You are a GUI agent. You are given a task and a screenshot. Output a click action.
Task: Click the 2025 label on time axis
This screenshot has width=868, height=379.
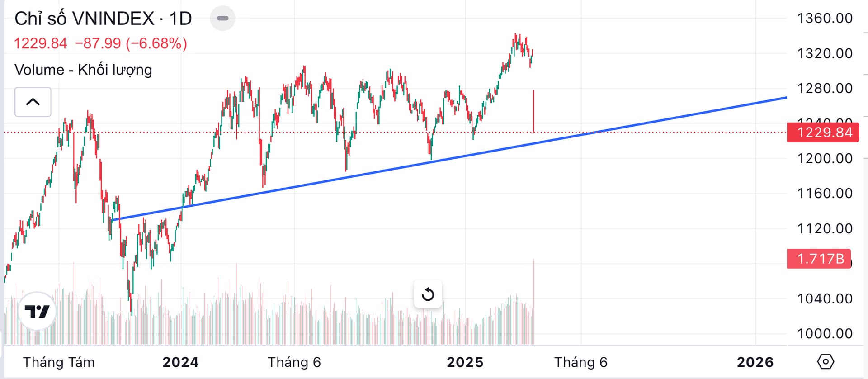click(x=465, y=362)
